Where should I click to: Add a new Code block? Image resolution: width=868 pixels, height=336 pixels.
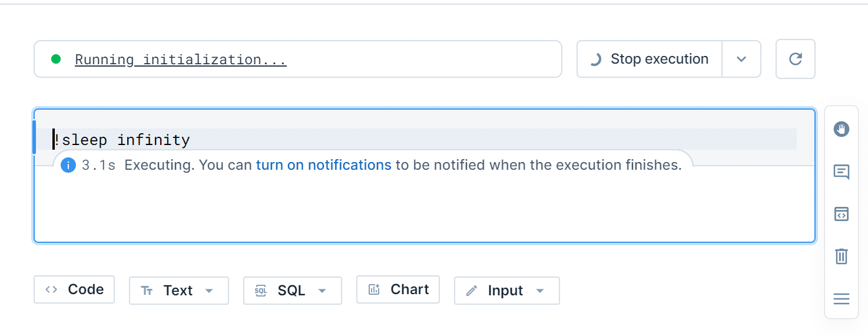pyautogui.click(x=74, y=289)
